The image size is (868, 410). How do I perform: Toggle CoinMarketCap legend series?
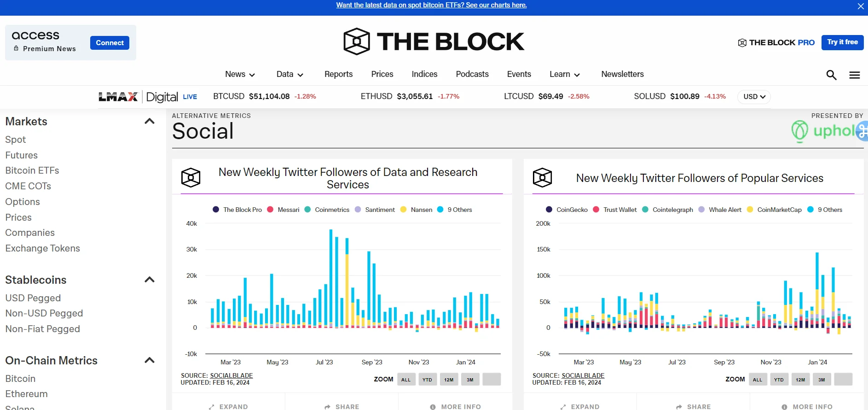774,210
